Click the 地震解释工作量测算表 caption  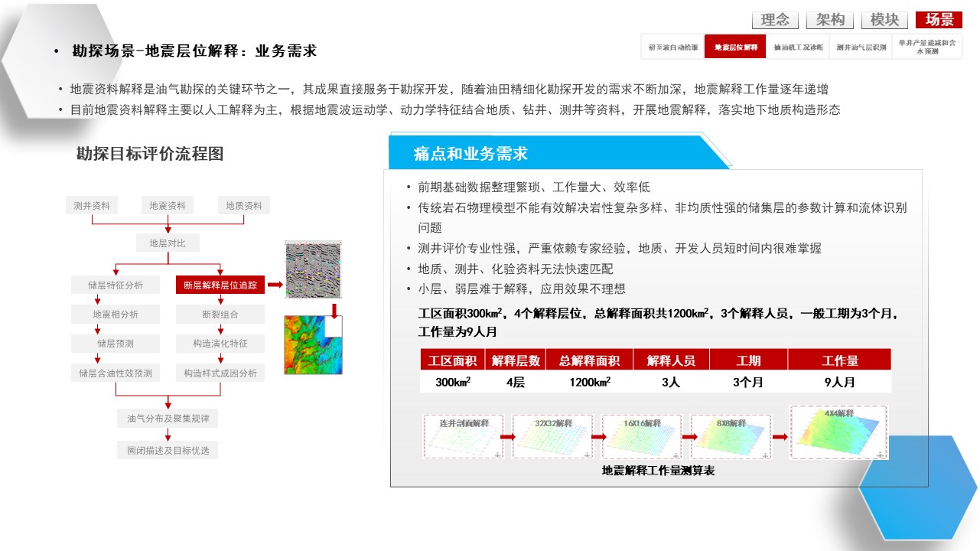[x=658, y=471]
